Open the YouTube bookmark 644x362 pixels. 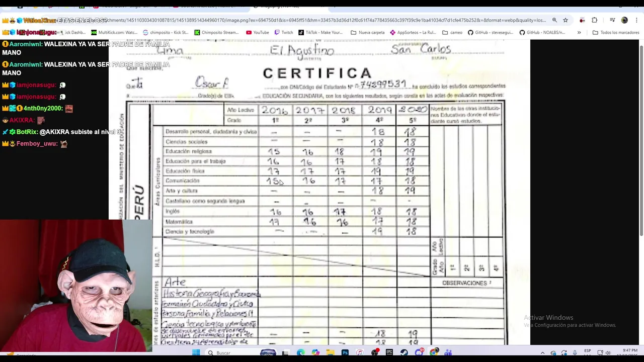coord(258,32)
